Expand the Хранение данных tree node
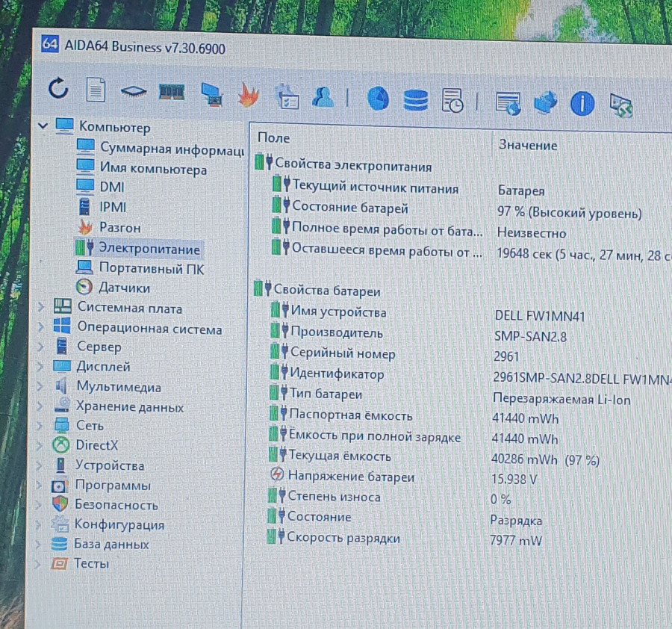This screenshot has width=672, height=629. tap(40, 406)
